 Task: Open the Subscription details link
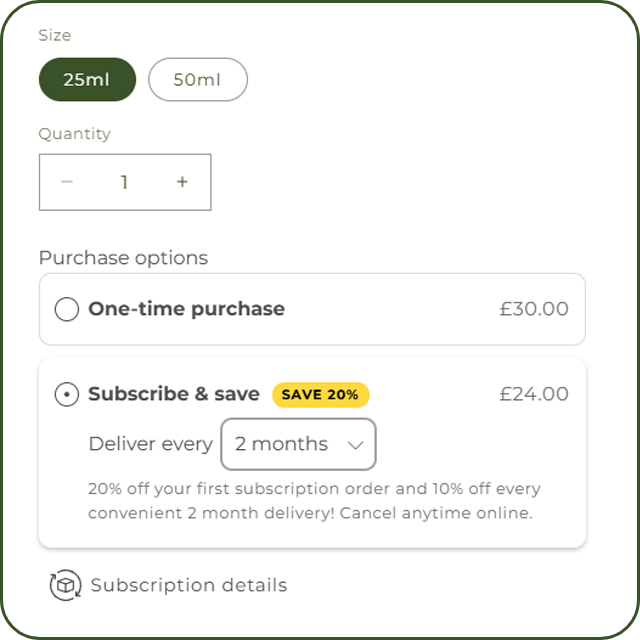pos(188,585)
